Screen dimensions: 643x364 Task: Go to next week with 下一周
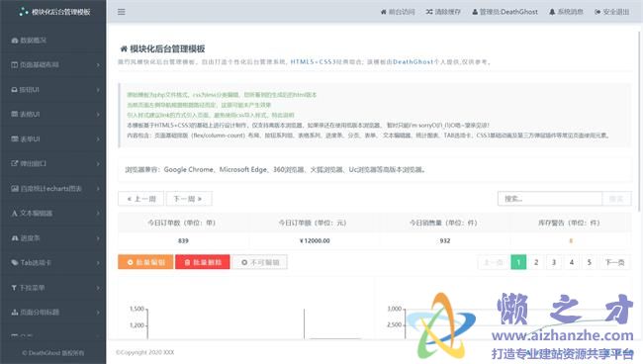click(x=189, y=199)
